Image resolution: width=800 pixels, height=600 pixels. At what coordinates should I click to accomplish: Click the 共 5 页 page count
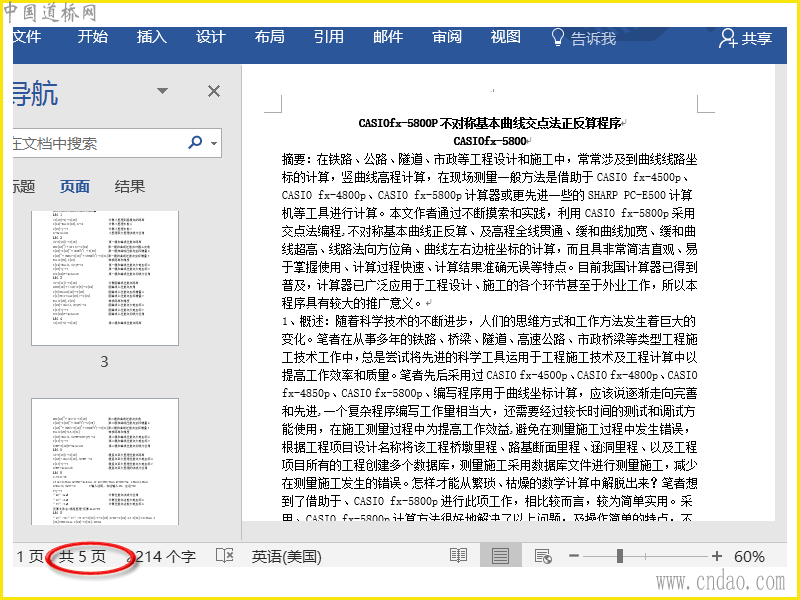(82, 557)
